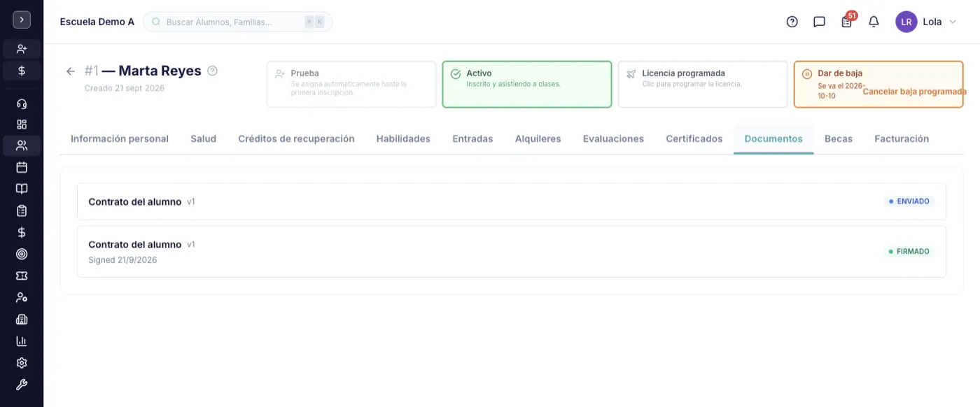The height and width of the screenshot is (407, 980).
Task: Open the wrench tools icon in sidebar
Action: pyautogui.click(x=22, y=385)
